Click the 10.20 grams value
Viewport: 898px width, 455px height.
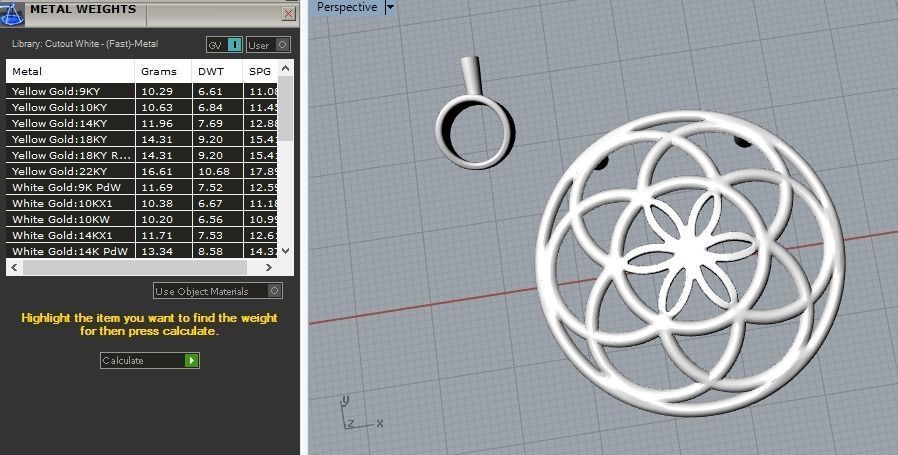[156, 219]
